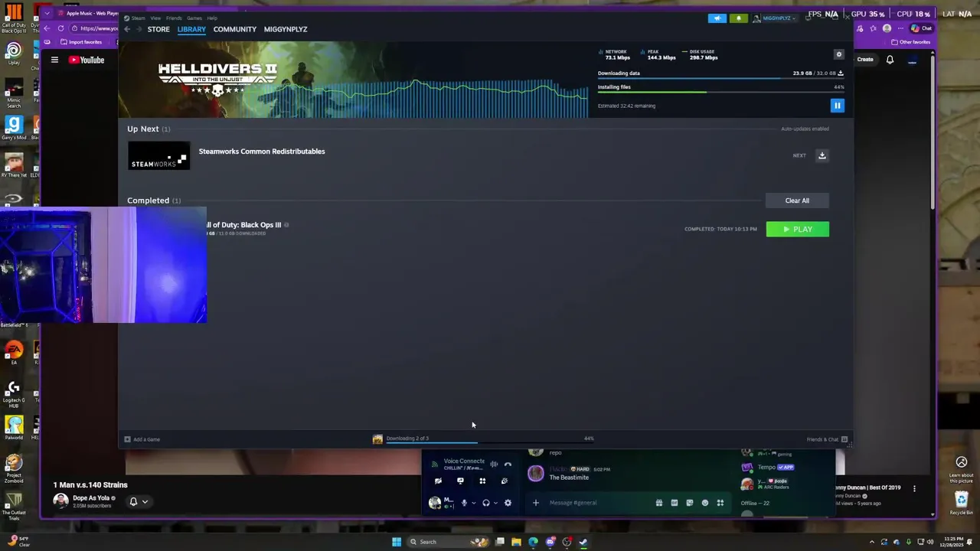980x551 pixels.
Task: Open Discord user settings gear
Action: 508,503
